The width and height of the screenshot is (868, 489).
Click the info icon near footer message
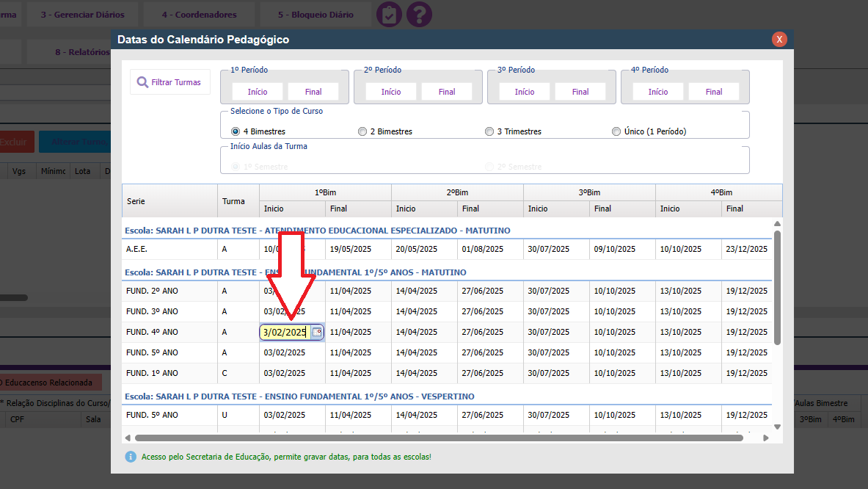click(x=131, y=457)
